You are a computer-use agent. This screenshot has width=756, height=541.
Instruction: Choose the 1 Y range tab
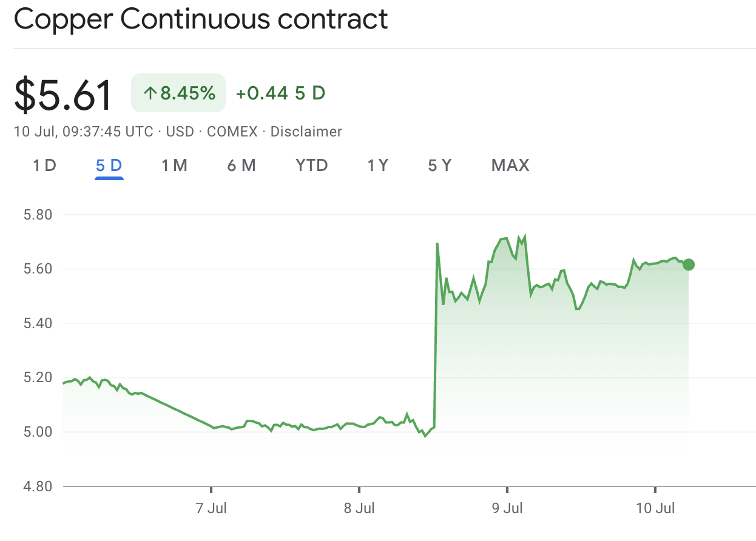pos(377,165)
